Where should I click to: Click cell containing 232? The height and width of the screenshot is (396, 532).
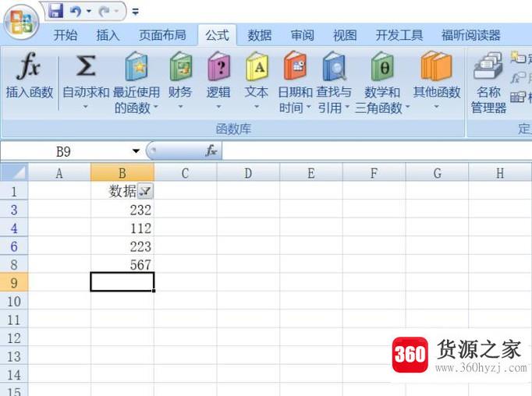pos(122,210)
